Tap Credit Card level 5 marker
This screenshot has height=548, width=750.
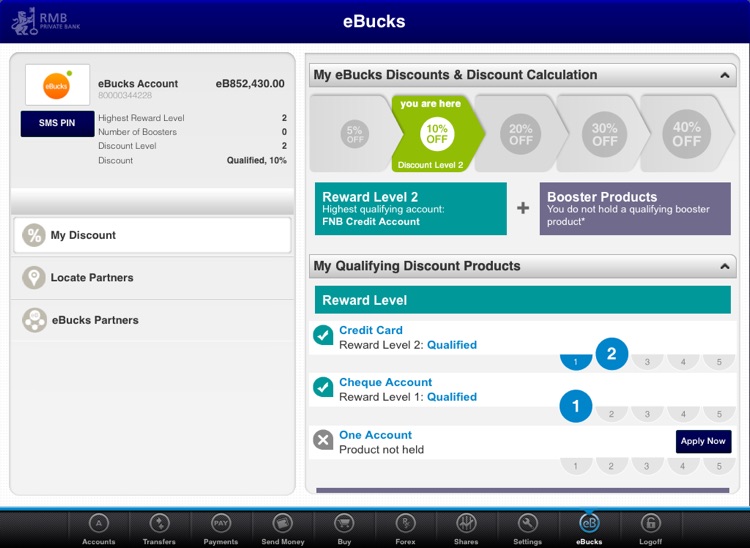[719, 362]
